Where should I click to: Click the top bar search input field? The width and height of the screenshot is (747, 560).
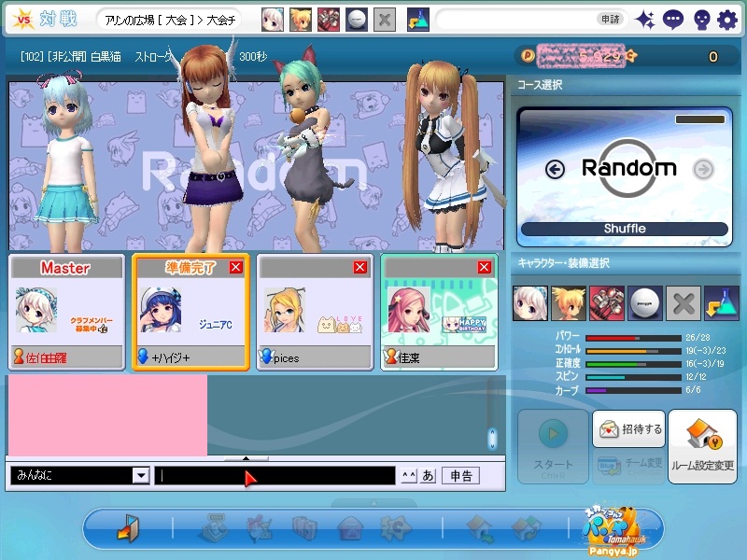click(516, 20)
